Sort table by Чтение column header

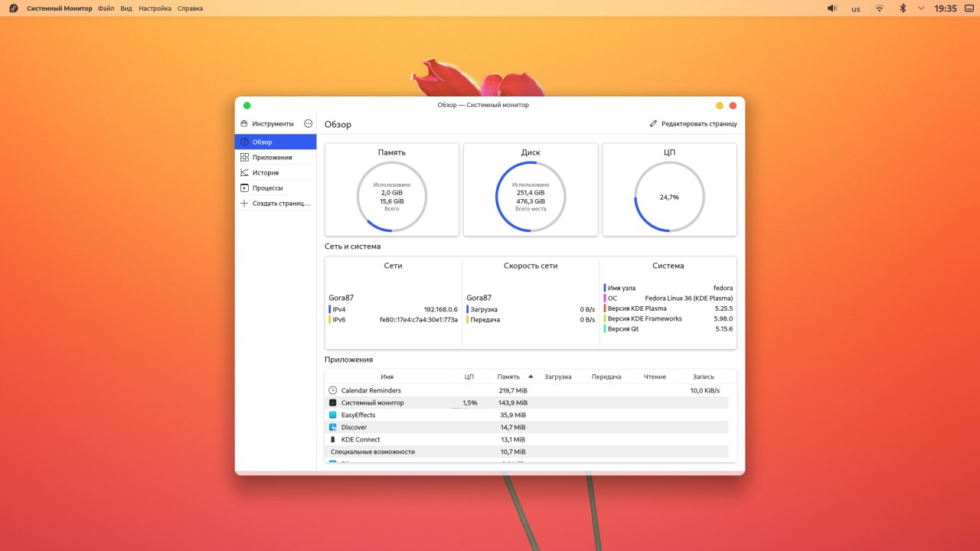pos(655,377)
